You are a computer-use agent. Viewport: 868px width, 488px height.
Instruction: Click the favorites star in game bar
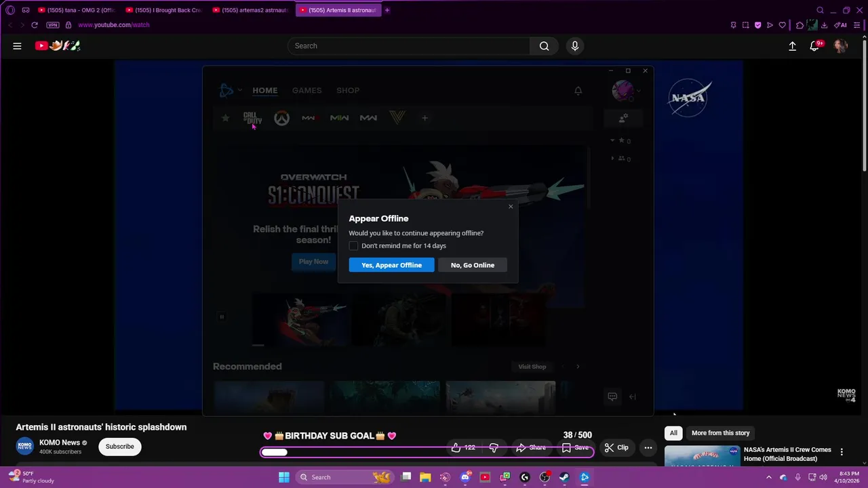tap(225, 118)
